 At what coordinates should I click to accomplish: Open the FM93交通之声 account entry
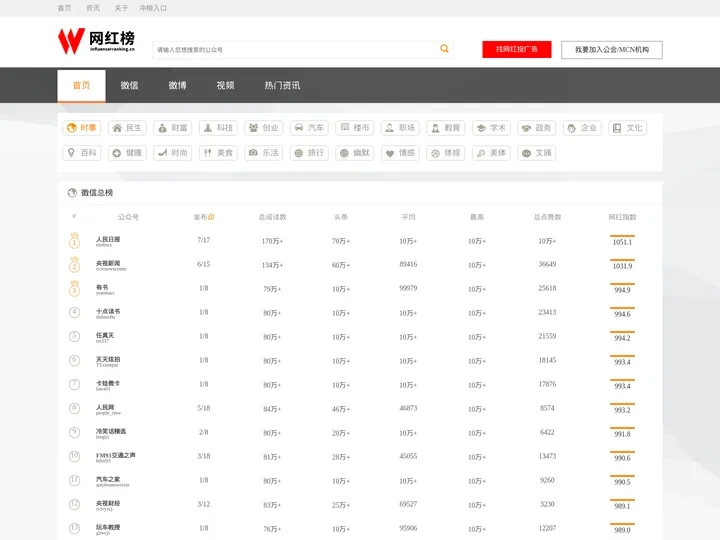coord(115,456)
